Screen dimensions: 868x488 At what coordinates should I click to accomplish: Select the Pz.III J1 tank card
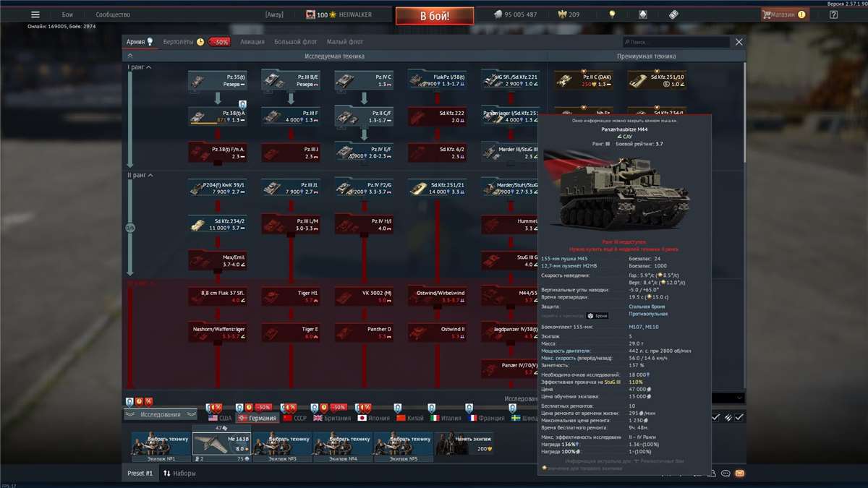click(291, 189)
